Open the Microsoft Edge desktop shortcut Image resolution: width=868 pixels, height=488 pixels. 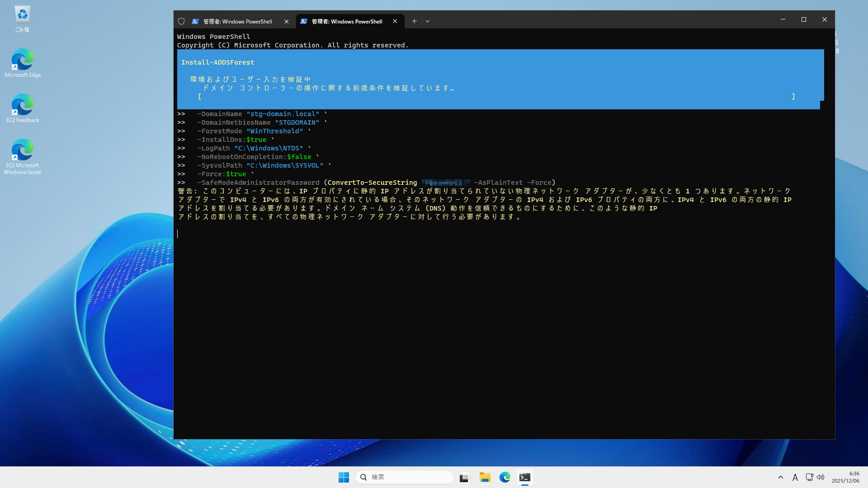(x=22, y=60)
